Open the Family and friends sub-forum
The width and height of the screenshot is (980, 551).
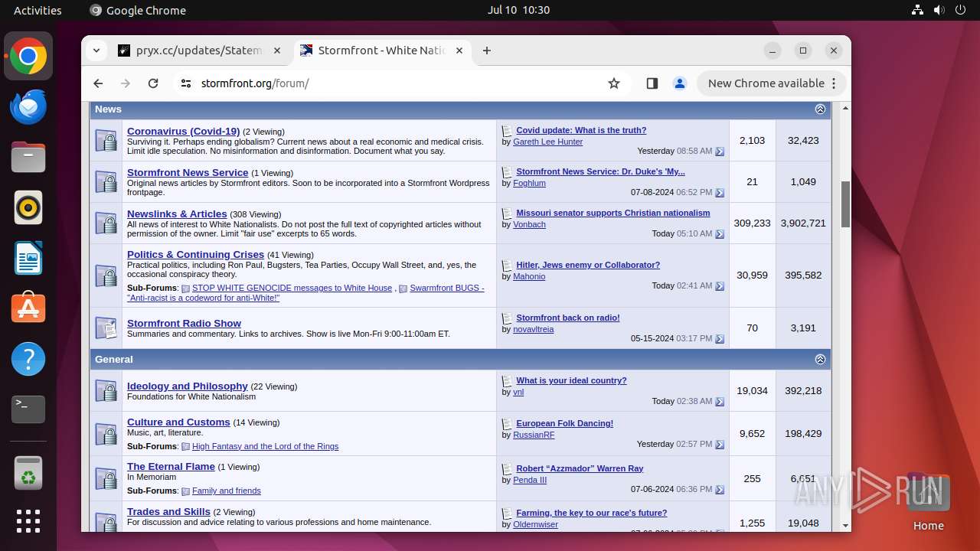click(x=227, y=491)
